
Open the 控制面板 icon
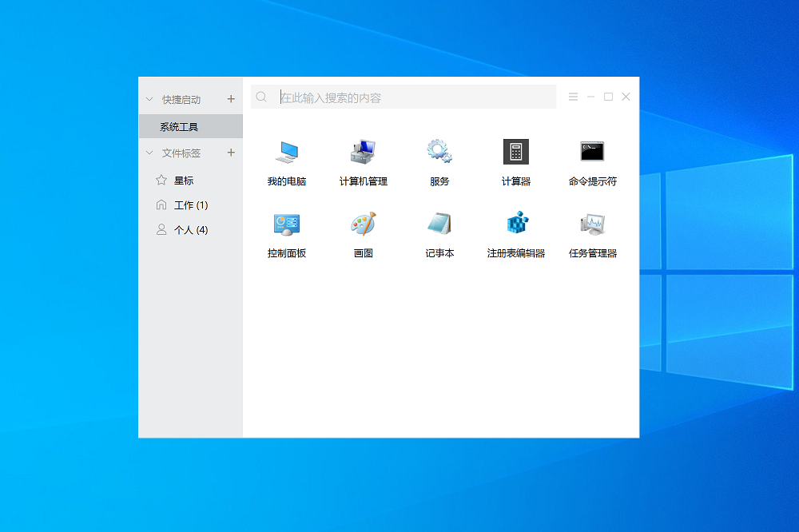286,224
